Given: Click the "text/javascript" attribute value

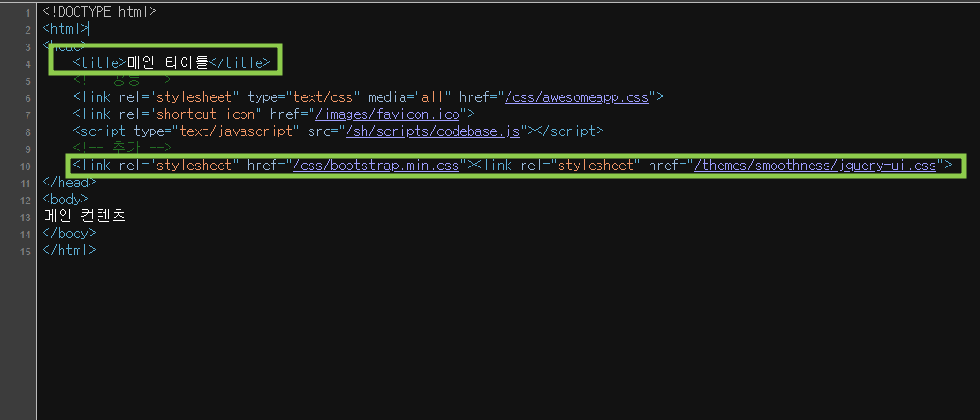Looking at the screenshot, I should (x=235, y=131).
